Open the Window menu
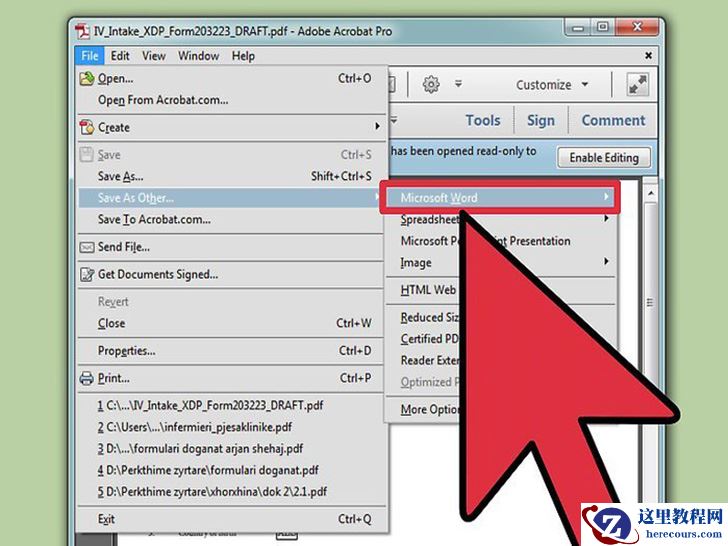Screen dimensions: 728x546 pos(199,56)
